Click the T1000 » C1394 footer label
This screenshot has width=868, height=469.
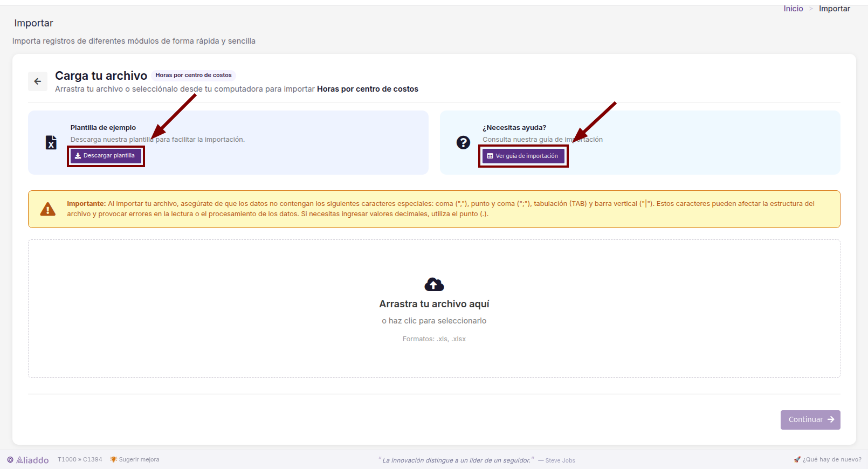coord(80,460)
